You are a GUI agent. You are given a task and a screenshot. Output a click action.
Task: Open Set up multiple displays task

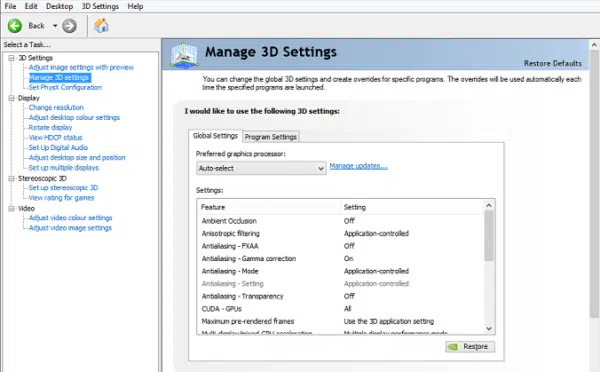point(64,168)
